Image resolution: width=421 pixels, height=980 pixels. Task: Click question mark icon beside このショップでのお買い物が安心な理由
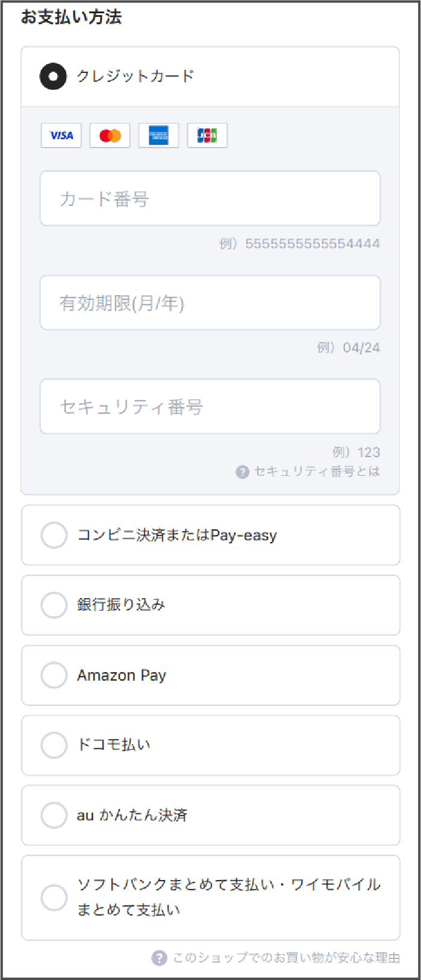click(x=159, y=958)
